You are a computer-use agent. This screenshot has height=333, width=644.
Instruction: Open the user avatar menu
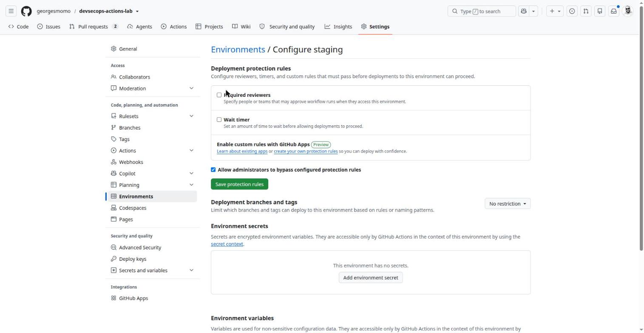pyautogui.click(x=628, y=11)
